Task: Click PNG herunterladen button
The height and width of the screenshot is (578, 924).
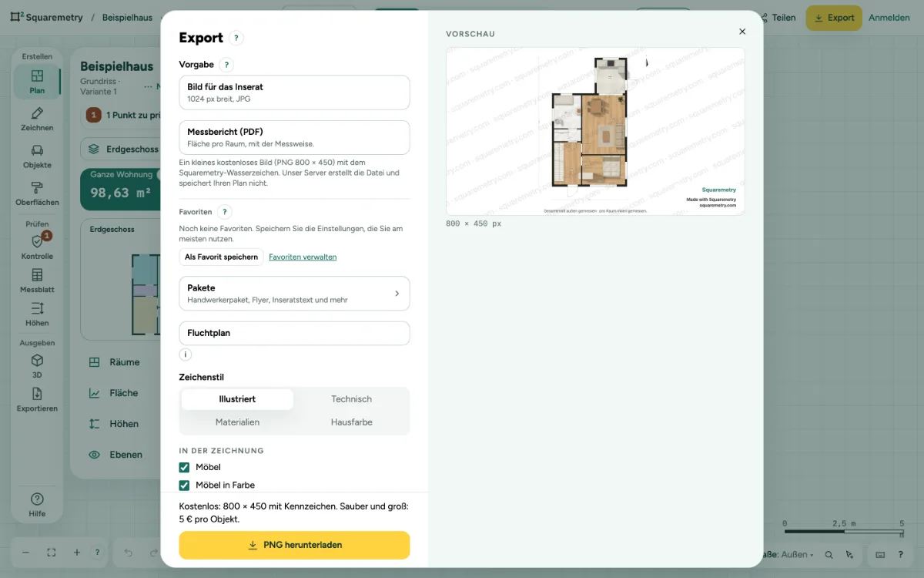Action: click(x=294, y=545)
